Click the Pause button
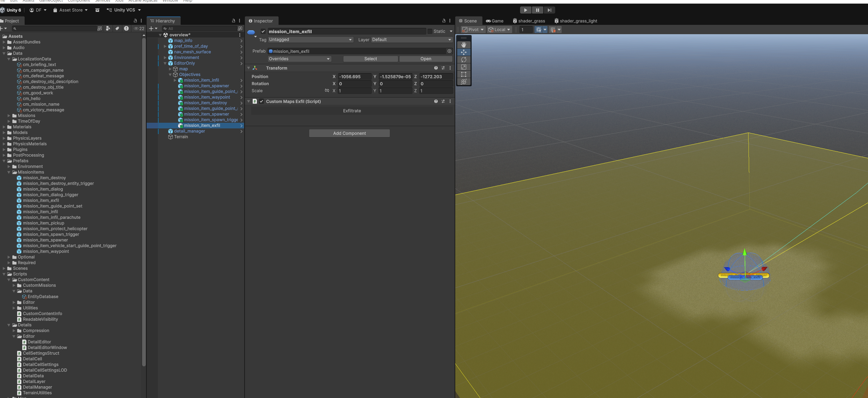 coord(537,10)
